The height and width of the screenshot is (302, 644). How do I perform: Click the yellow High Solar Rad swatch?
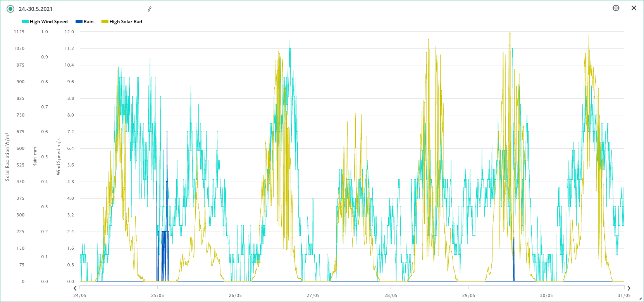pyautogui.click(x=105, y=22)
